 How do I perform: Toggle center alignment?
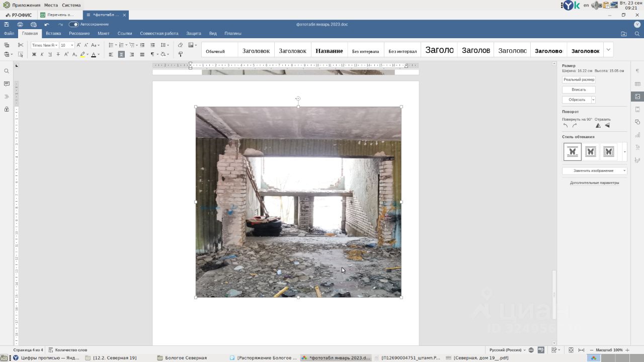click(x=121, y=54)
